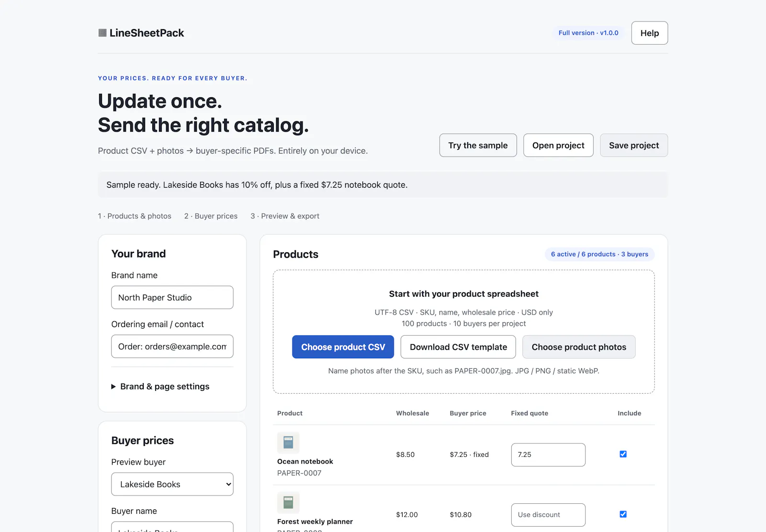
Task: Click the Full version v1.0.0 badge
Action: (588, 33)
